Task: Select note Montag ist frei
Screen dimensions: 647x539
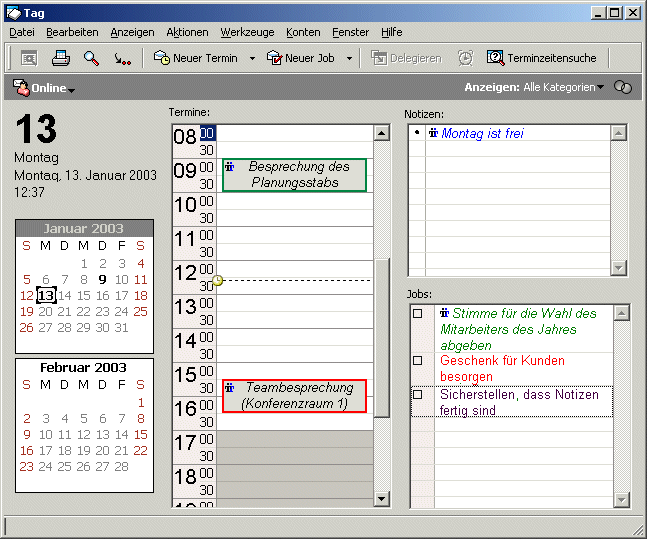Action: tap(482, 133)
